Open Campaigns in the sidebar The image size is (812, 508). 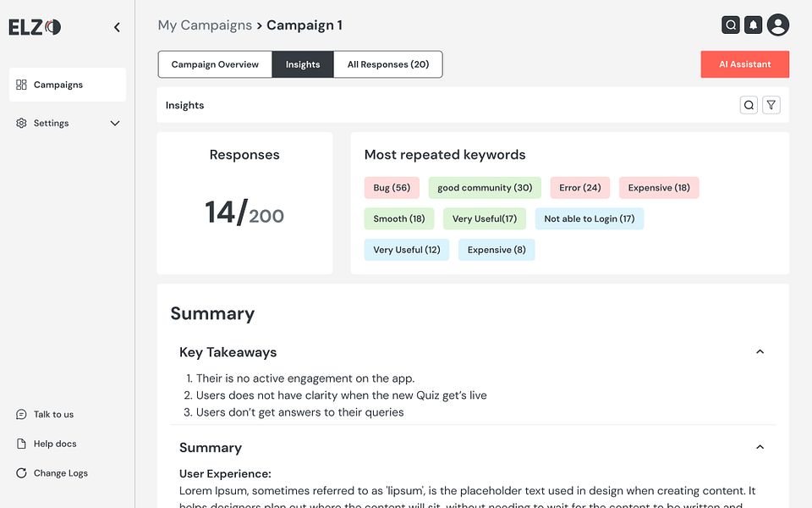click(58, 85)
